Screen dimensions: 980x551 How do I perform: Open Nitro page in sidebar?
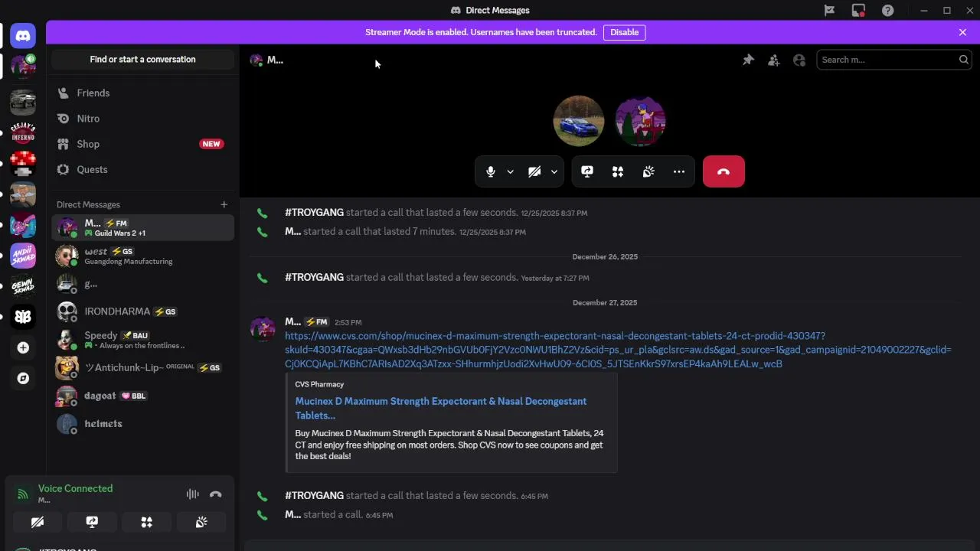[142, 119]
